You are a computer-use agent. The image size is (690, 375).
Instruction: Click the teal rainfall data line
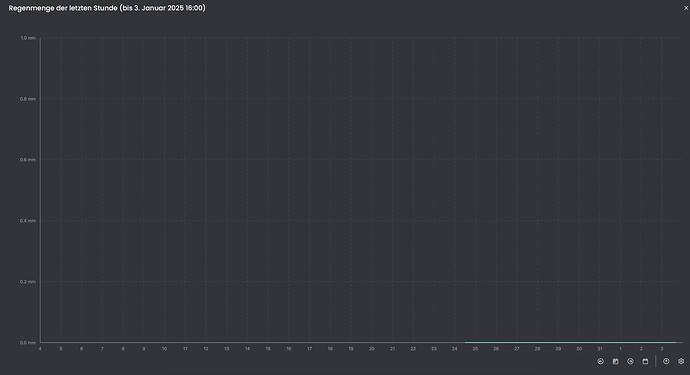coord(570,342)
